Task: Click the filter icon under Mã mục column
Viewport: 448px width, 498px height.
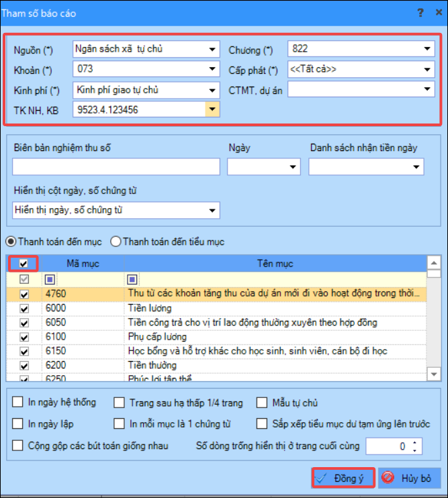Action: pyautogui.click(x=50, y=279)
